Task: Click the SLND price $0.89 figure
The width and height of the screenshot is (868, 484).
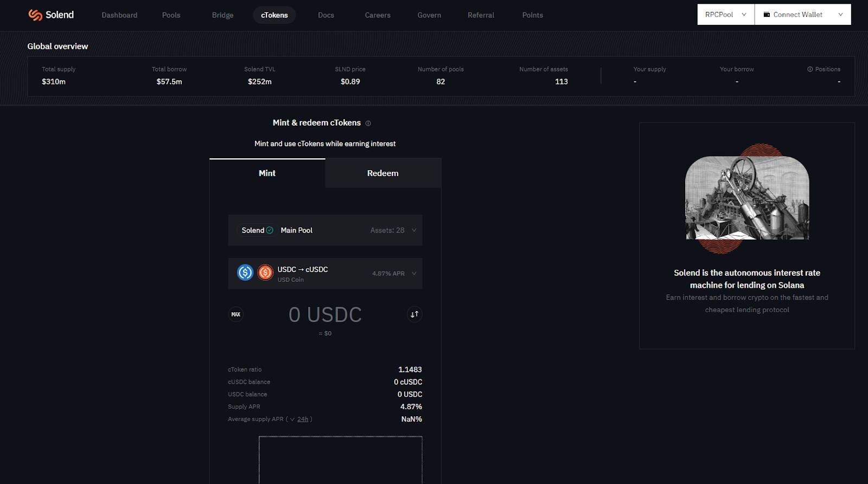Action: (350, 82)
